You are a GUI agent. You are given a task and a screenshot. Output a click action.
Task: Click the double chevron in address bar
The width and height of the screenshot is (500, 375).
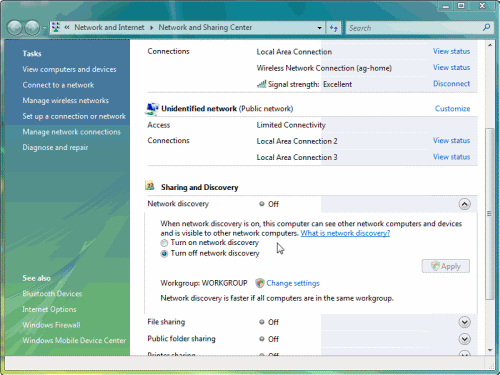pyautogui.click(x=67, y=27)
